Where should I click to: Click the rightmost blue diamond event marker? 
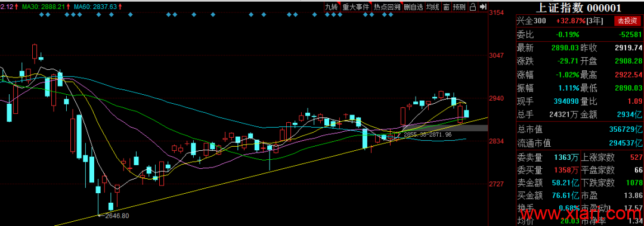pos(391,15)
